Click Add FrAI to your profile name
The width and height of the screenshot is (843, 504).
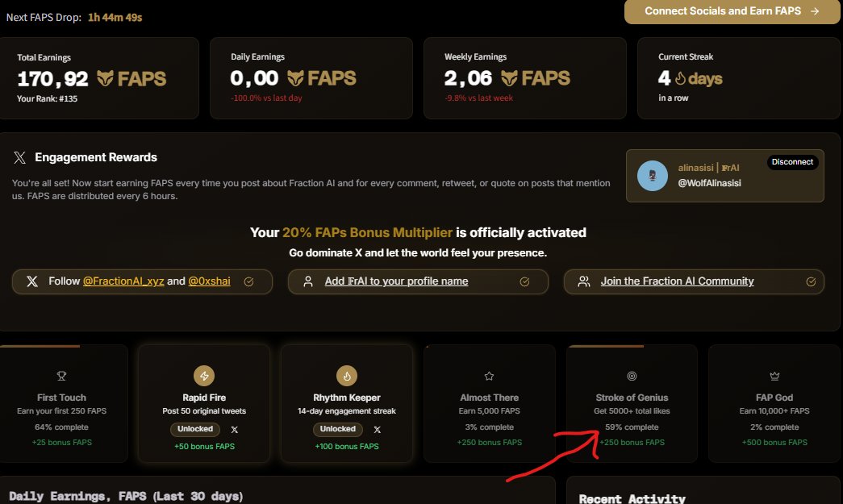(x=396, y=281)
